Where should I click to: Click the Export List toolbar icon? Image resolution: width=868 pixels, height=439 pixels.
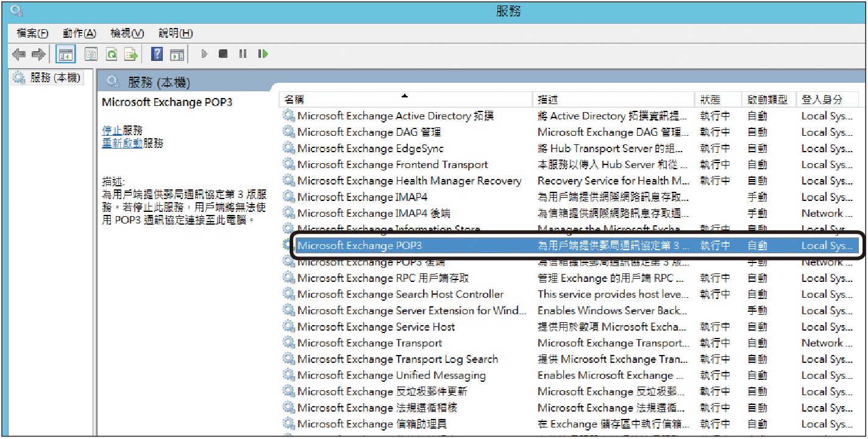(131, 54)
